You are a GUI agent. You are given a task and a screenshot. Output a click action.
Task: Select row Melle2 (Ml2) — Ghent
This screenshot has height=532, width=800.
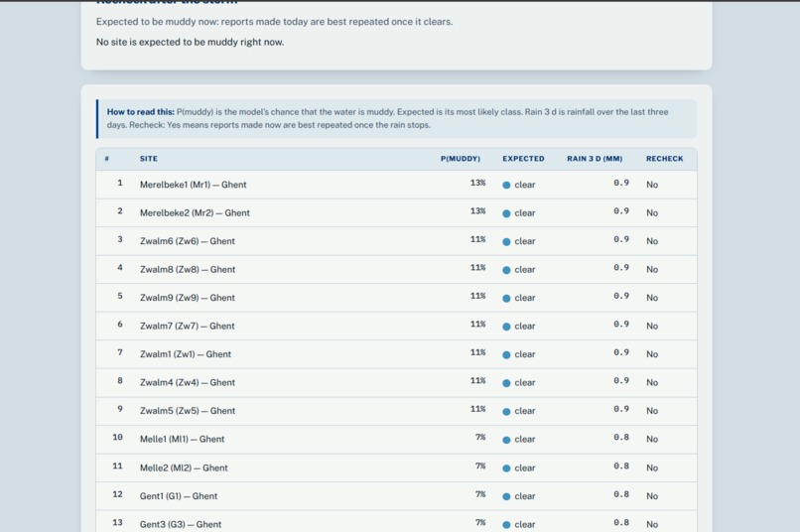pyautogui.click(x=396, y=467)
